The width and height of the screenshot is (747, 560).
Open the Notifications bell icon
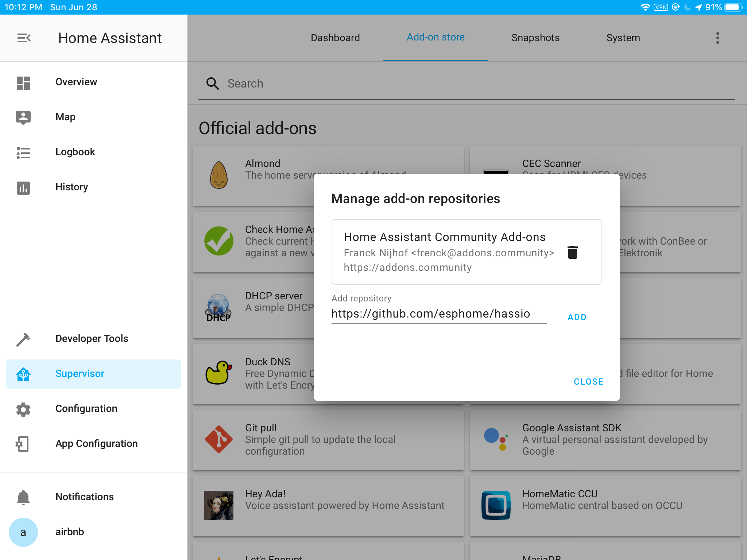[23, 497]
